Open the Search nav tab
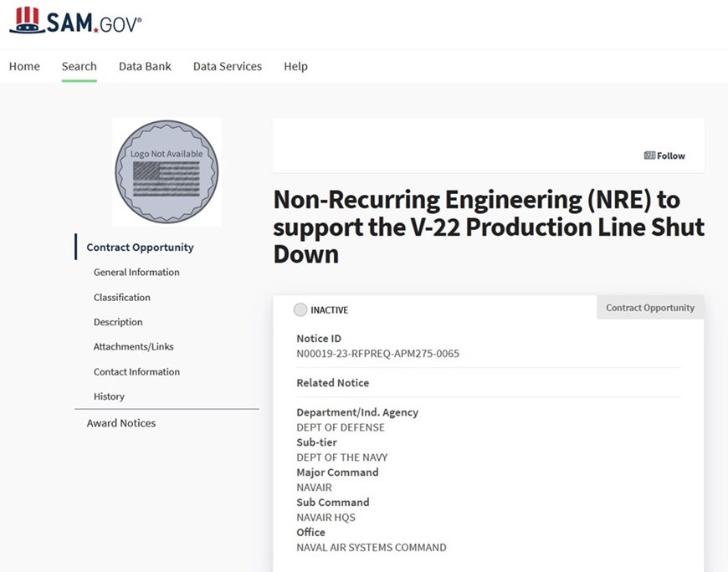728x572 pixels. (79, 66)
